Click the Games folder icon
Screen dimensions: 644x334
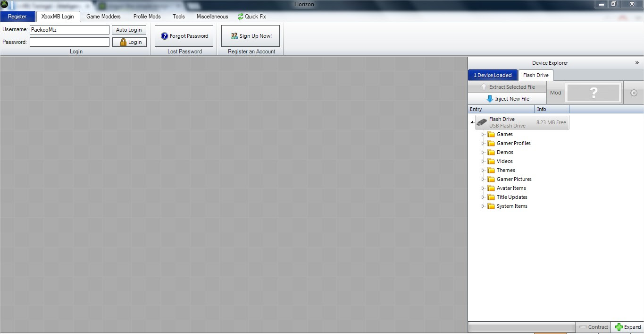(491, 135)
